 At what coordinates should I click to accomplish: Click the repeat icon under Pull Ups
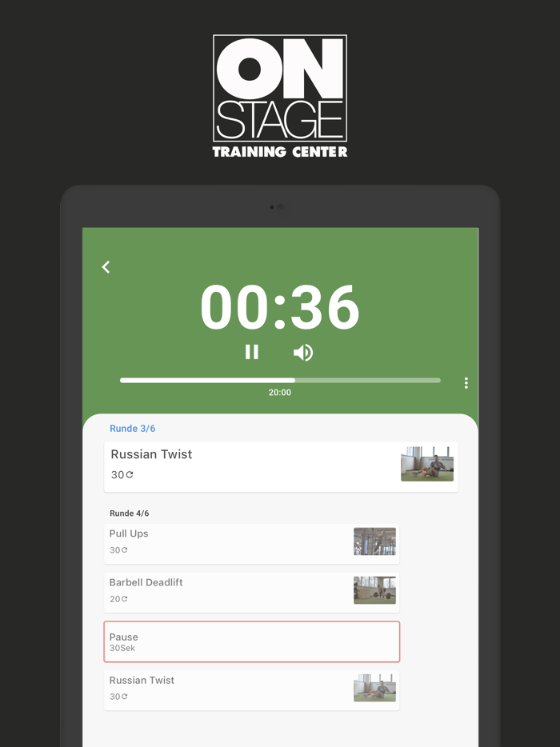point(124,549)
